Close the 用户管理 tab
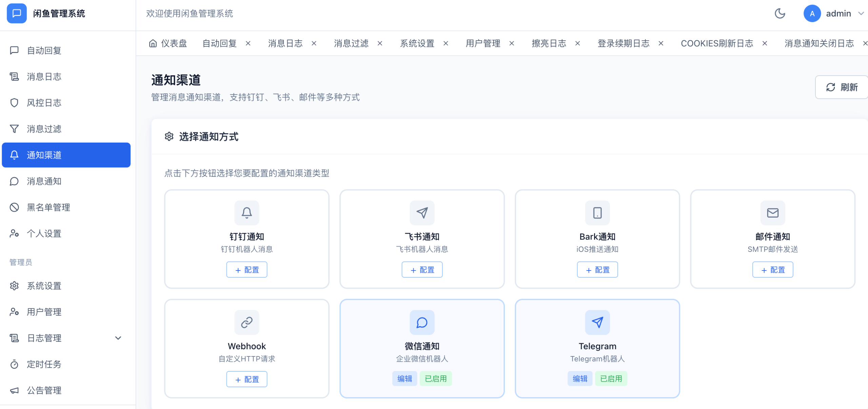 tap(512, 43)
